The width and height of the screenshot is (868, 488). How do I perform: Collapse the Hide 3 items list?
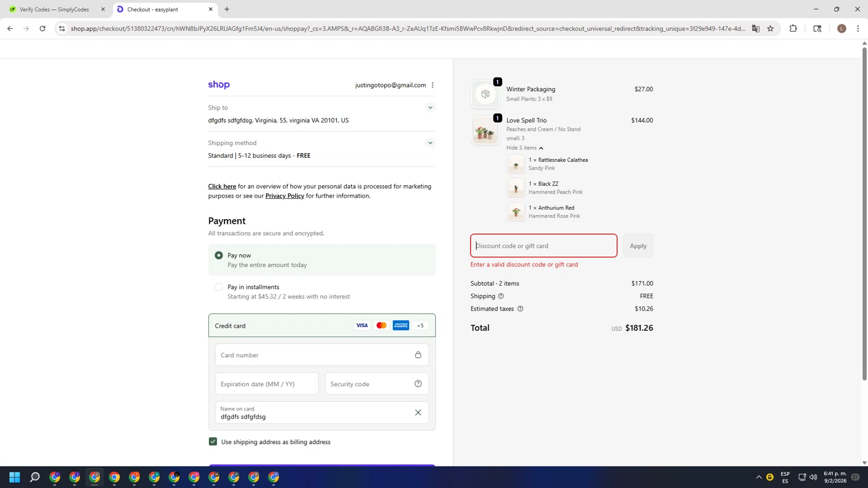(525, 148)
